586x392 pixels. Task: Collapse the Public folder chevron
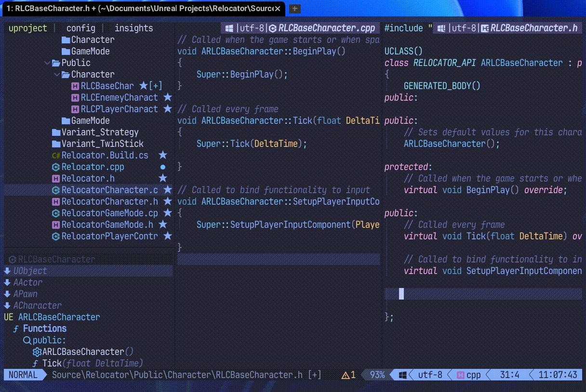(47, 63)
